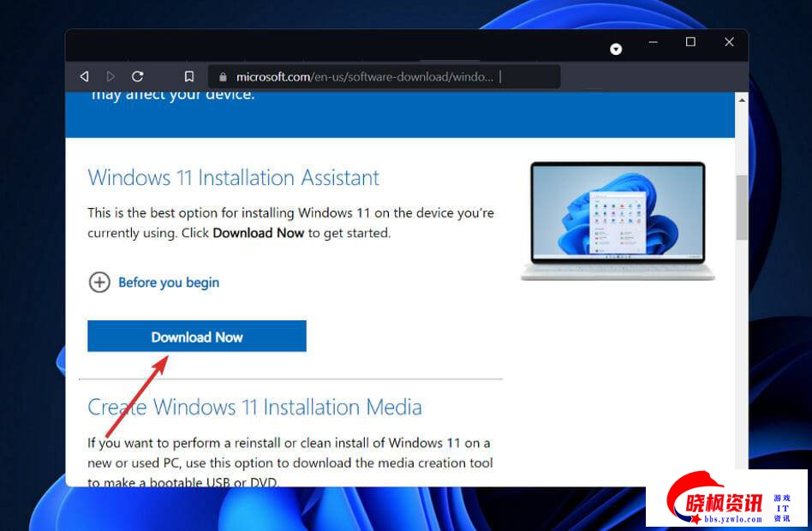The image size is (812, 531).
Task: Minimize the browser window
Action: [653, 42]
